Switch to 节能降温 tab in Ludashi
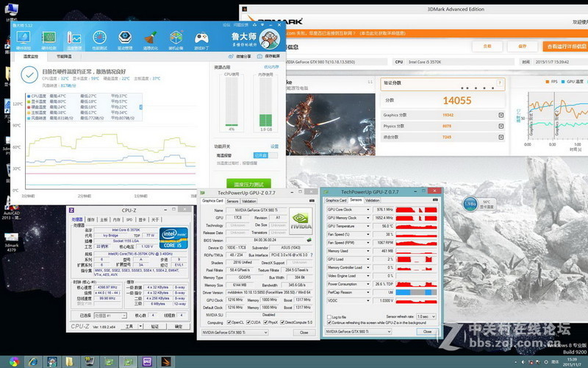588x368 pixels. [64, 57]
